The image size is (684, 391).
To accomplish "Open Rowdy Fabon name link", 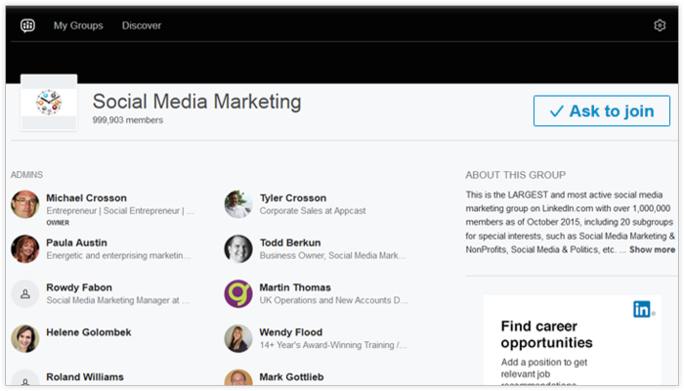I will click(x=79, y=288).
